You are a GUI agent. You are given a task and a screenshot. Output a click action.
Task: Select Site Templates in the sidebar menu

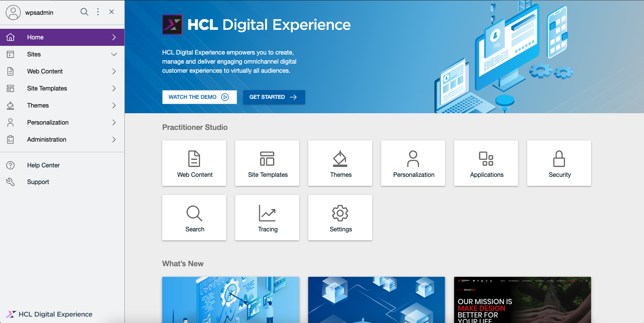(62, 88)
